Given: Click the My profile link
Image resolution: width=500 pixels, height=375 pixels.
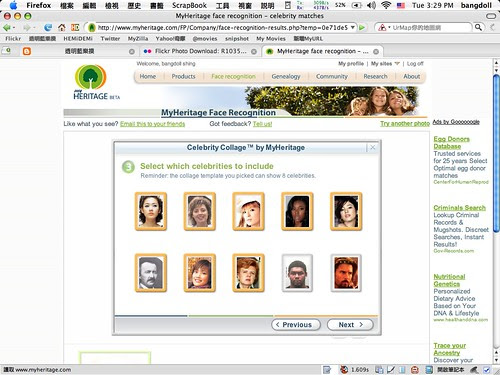Looking at the screenshot, I should click(x=351, y=63).
